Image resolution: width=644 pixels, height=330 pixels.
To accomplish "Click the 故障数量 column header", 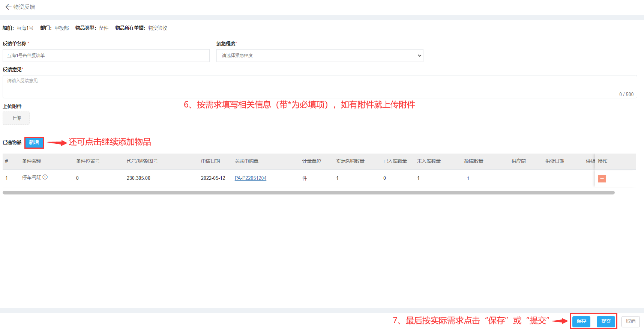I will [x=474, y=161].
